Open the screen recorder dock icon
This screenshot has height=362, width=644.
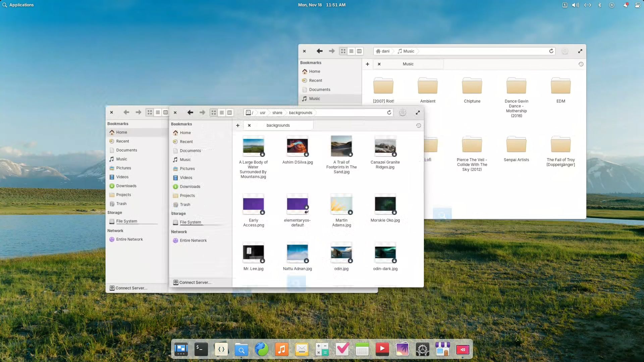(463, 349)
